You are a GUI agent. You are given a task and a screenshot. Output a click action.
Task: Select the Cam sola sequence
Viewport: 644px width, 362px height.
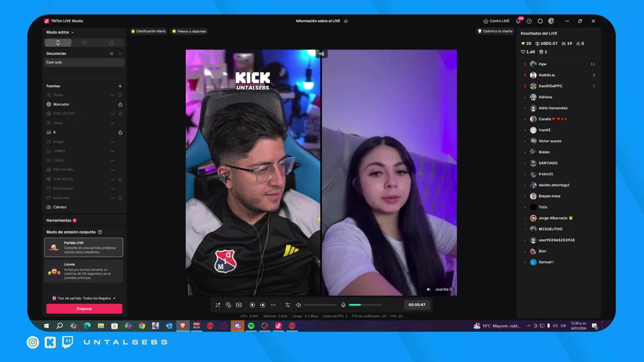coord(84,62)
